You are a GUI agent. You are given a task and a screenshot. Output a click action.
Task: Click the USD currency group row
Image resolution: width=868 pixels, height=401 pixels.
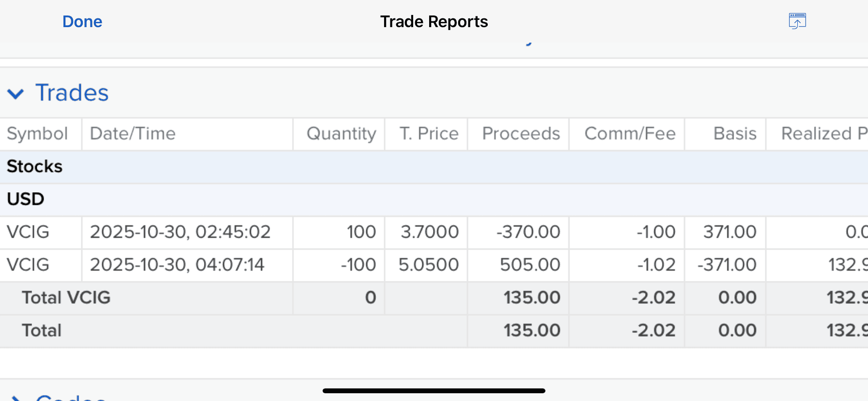point(26,199)
